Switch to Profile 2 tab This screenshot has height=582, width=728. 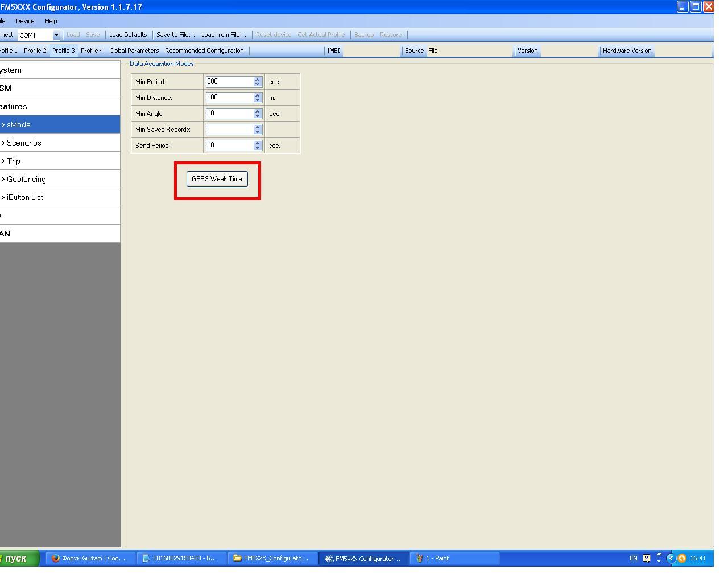(x=35, y=51)
